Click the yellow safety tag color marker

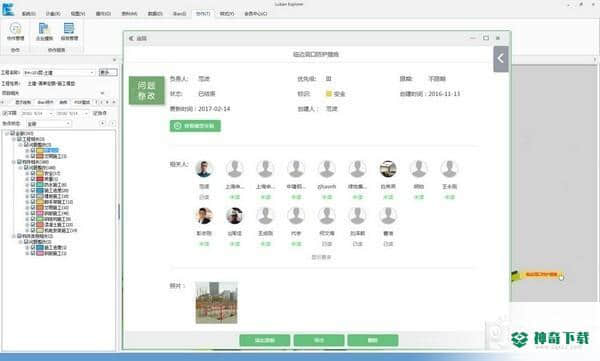click(x=328, y=93)
